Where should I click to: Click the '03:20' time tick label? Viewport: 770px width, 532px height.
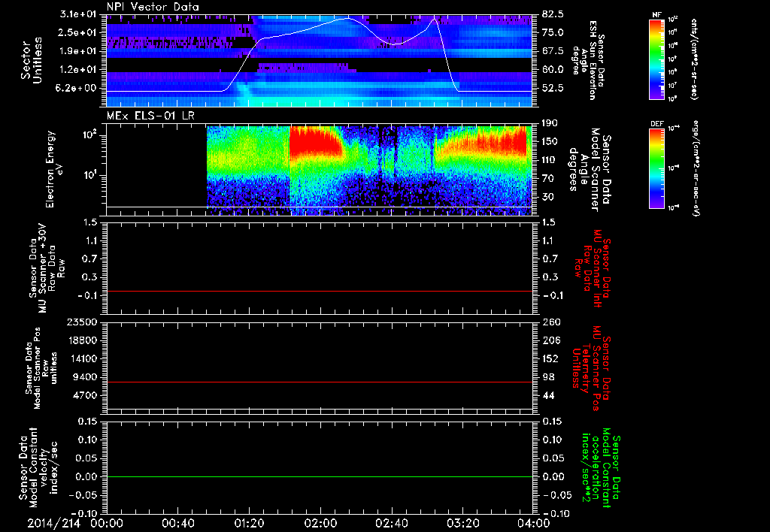pos(462,523)
